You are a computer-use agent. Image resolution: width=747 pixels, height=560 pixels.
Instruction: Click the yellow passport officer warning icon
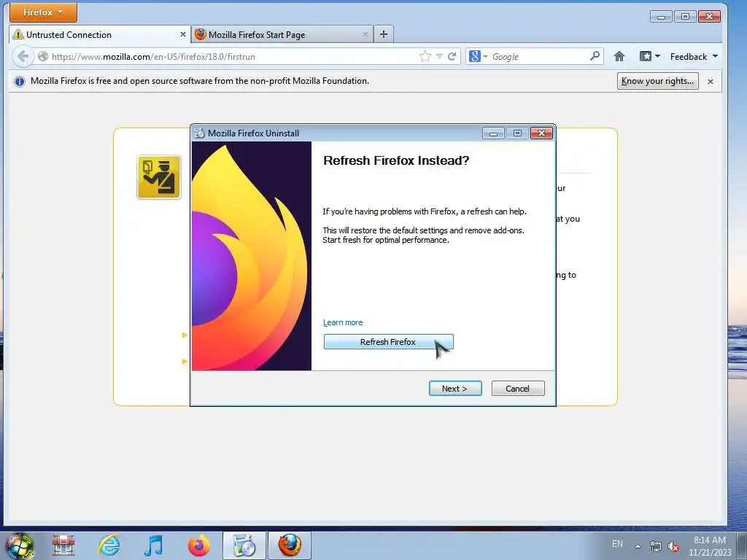[x=158, y=177]
